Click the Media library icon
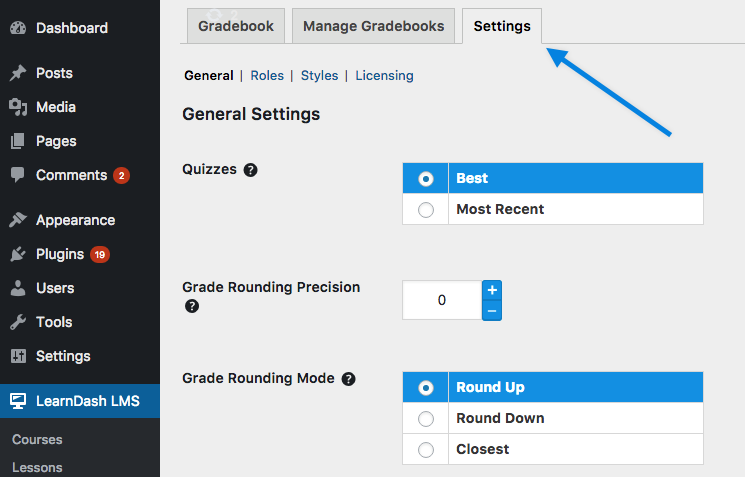The image size is (745, 477). (x=18, y=107)
